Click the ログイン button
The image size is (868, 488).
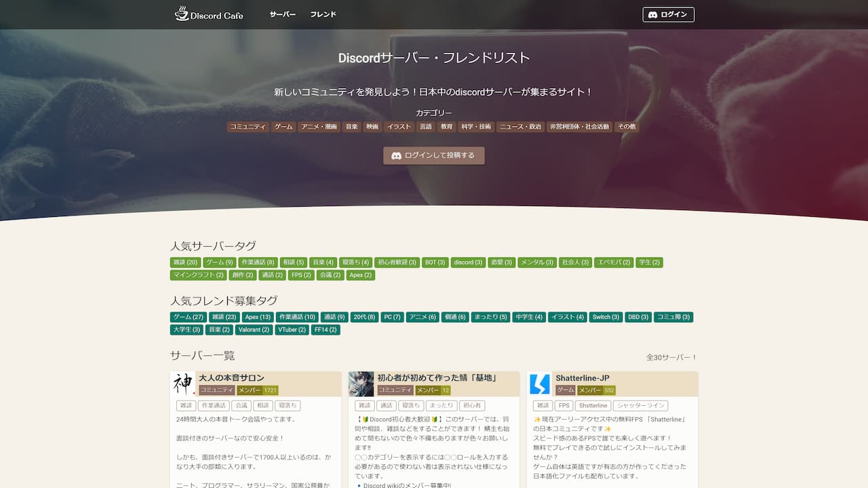(668, 14)
